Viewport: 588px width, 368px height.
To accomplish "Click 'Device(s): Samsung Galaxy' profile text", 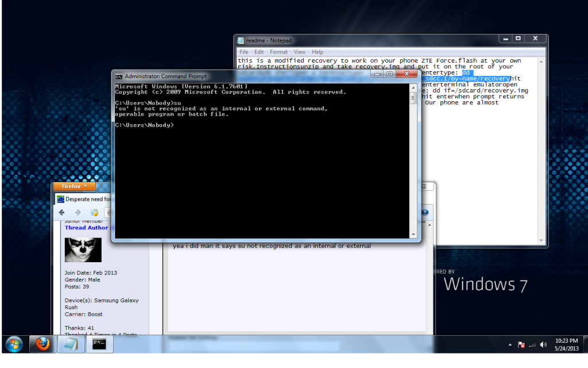I will coord(102,300).
